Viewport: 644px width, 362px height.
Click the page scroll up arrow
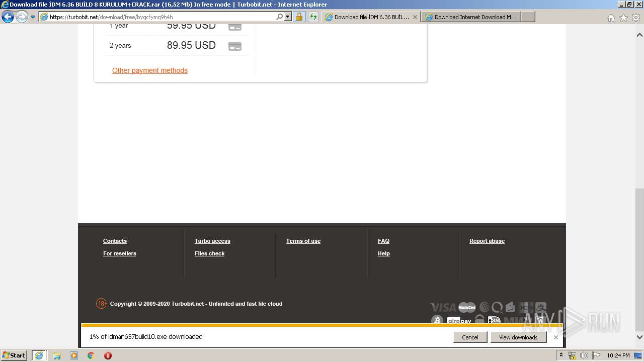pyautogui.click(x=639, y=35)
